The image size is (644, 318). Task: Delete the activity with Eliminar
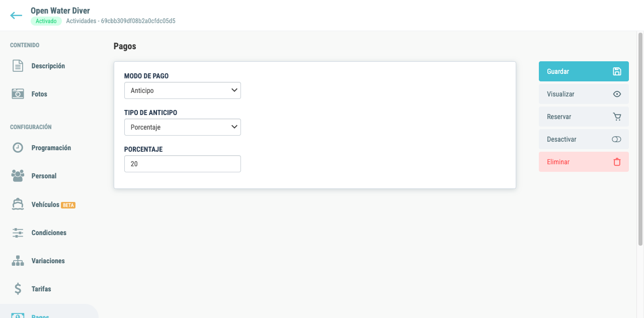click(584, 162)
